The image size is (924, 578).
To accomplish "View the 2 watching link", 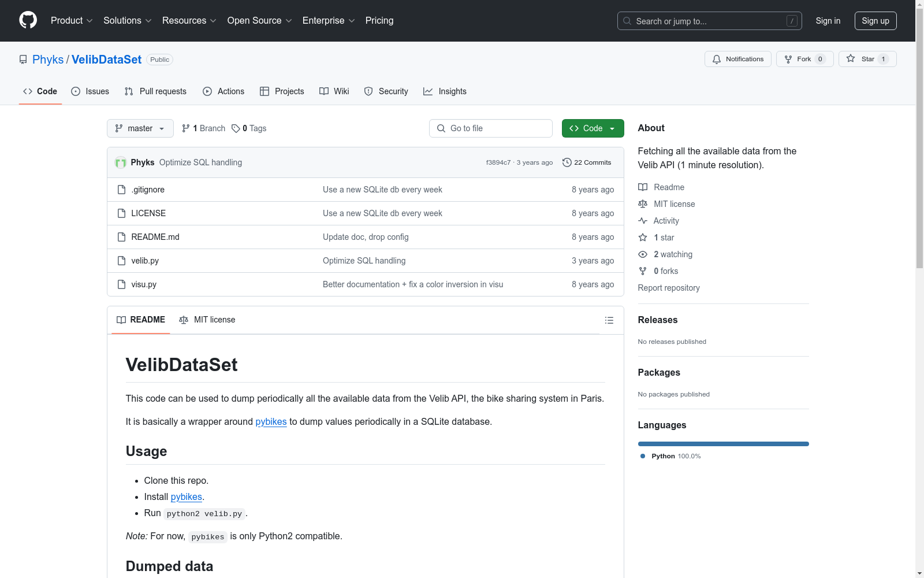I will point(665,254).
